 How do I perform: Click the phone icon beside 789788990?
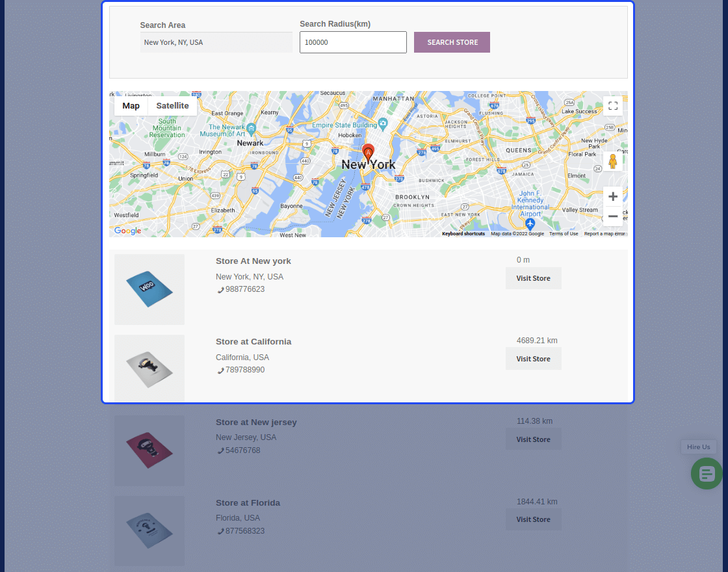[220, 370]
